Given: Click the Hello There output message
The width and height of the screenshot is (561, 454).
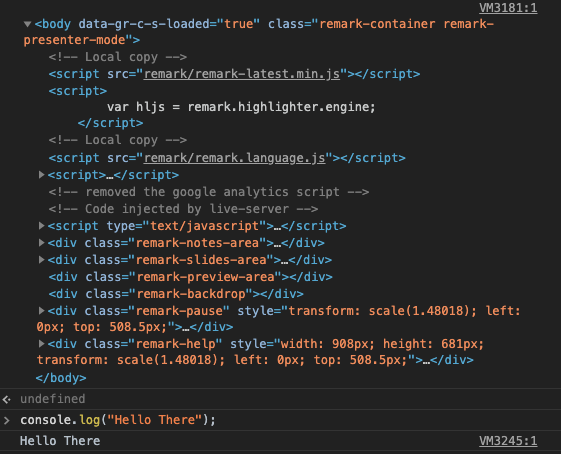Looking at the screenshot, I should [x=60, y=441].
